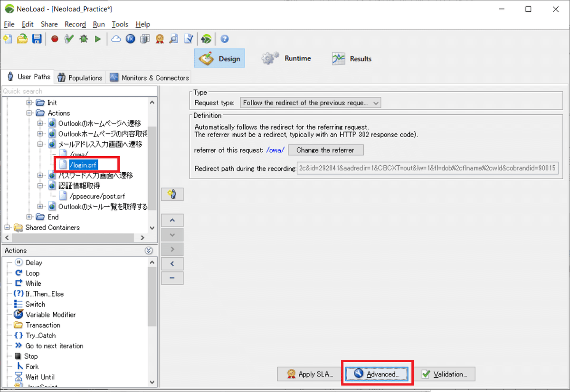570x392 pixels.
Task: Click the green bug debug icon
Action: [84, 39]
